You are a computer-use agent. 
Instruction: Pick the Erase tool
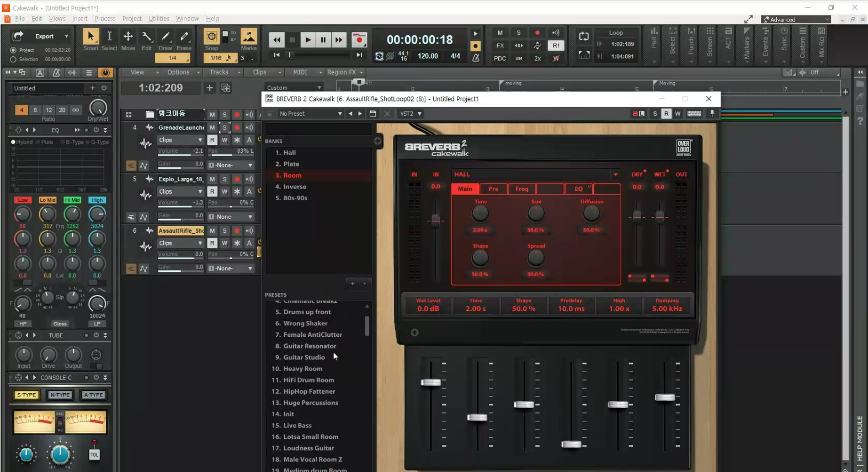point(184,36)
